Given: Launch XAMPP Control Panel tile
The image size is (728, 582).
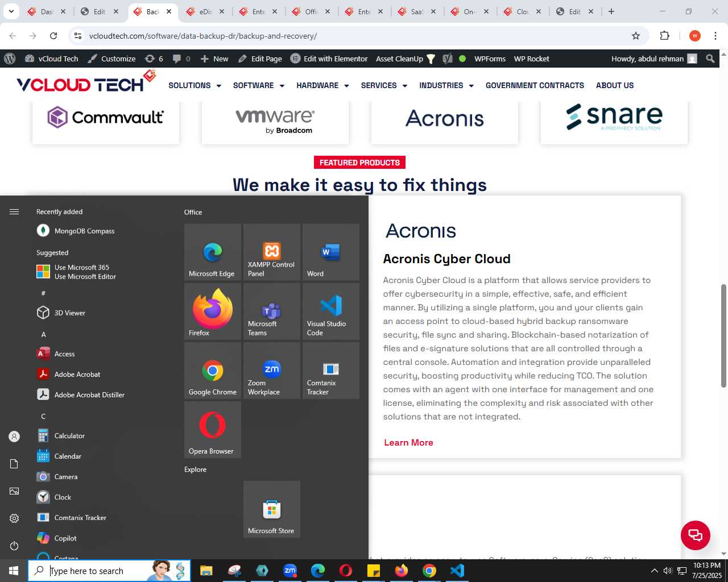Looking at the screenshot, I should coord(272,252).
